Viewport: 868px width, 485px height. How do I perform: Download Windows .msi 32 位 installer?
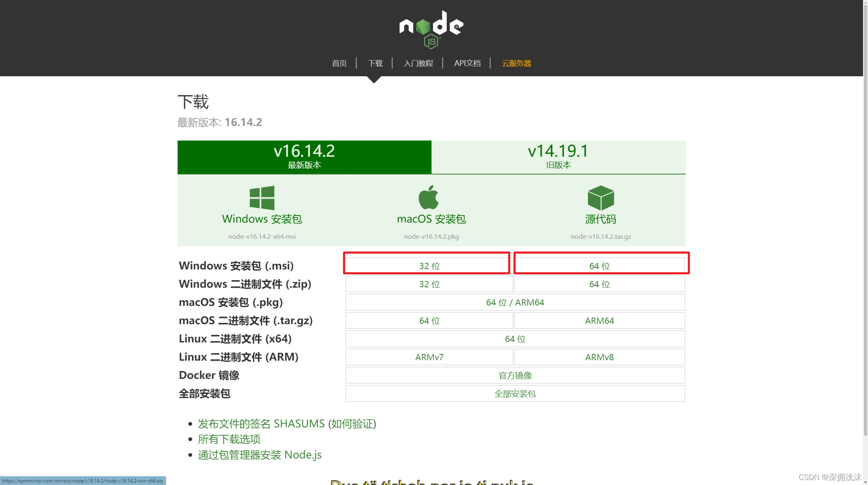coord(429,266)
